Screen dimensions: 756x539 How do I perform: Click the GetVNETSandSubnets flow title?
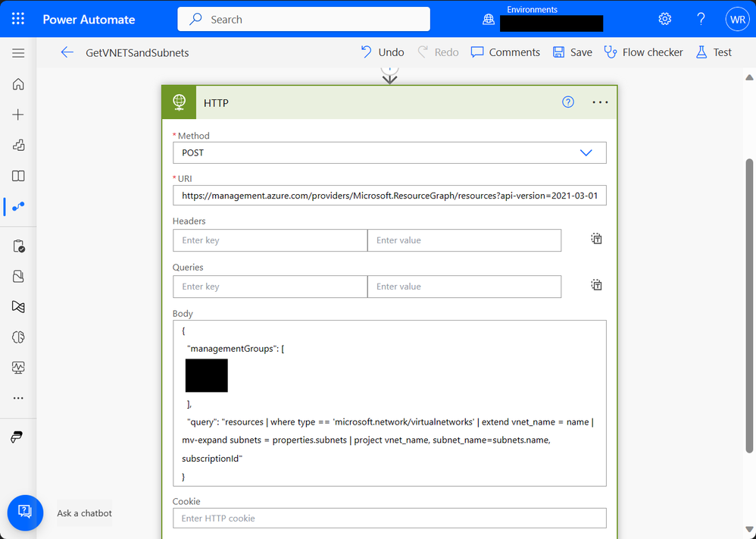pyautogui.click(x=137, y=52)
